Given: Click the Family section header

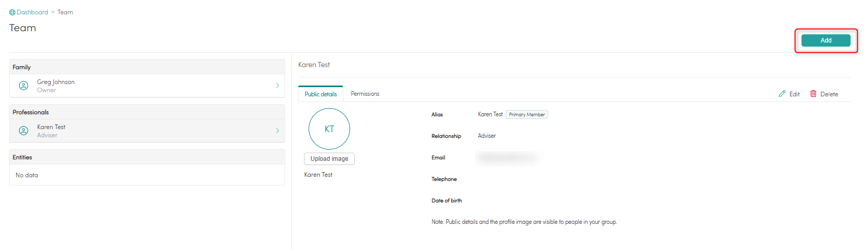Looking at the screenshot, I should coord(22,67).
